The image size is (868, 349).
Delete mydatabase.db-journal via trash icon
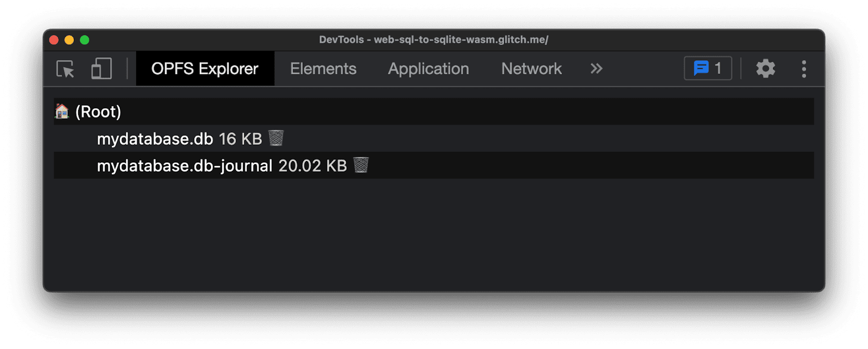(x=361, y=165)
